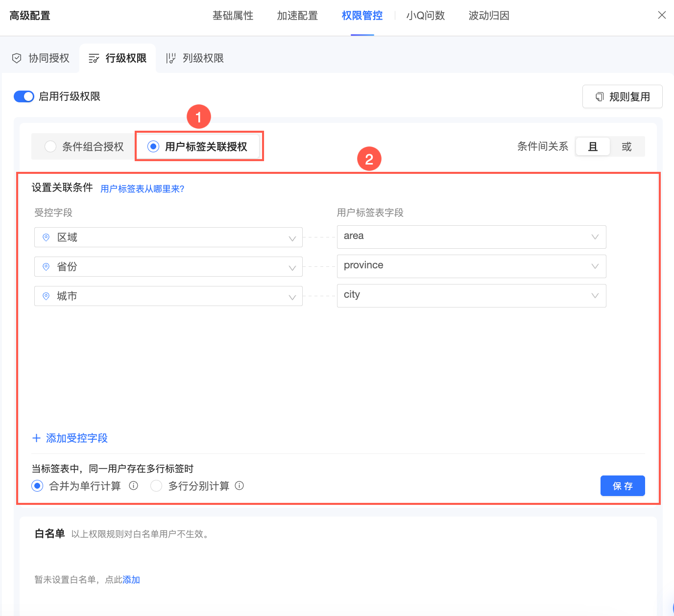Click the 设置关联条件 heading
The image size is (674, 616).
pyautogui.click(x=62, y=188)
